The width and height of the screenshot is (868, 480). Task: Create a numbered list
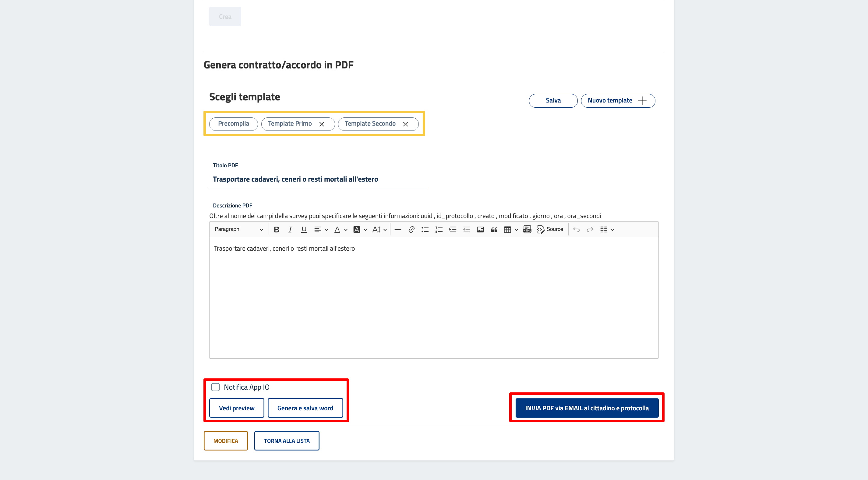pyautogui.click(x=439, y=229)
